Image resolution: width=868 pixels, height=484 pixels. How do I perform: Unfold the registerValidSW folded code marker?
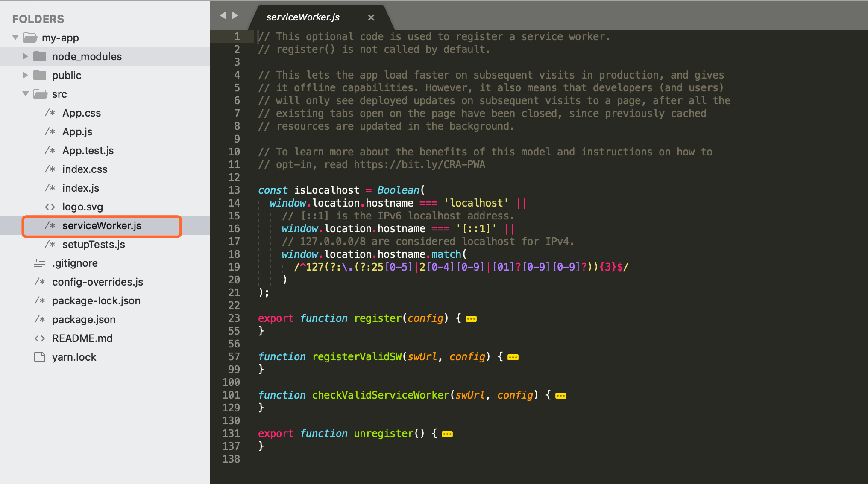click(x=513, y=357)
